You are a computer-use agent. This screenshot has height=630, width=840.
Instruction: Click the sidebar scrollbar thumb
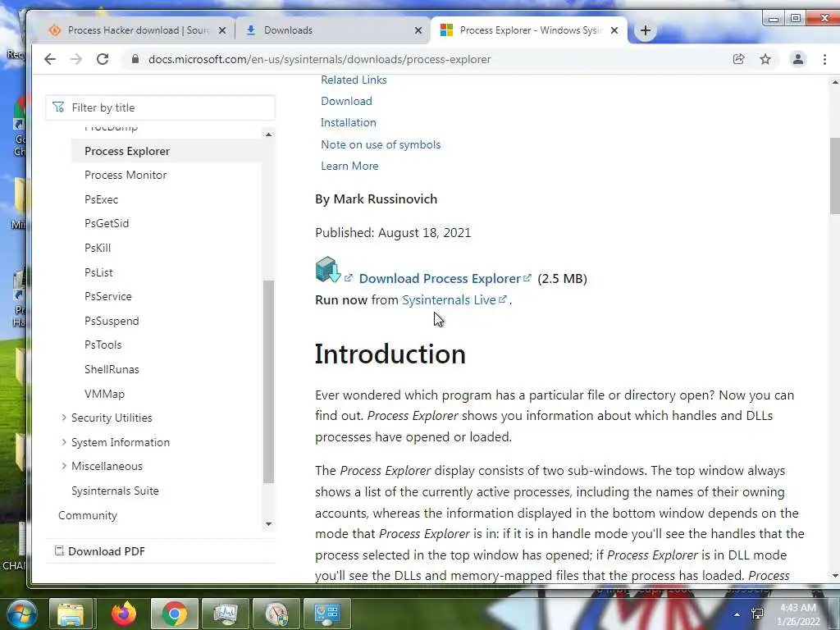268,381
